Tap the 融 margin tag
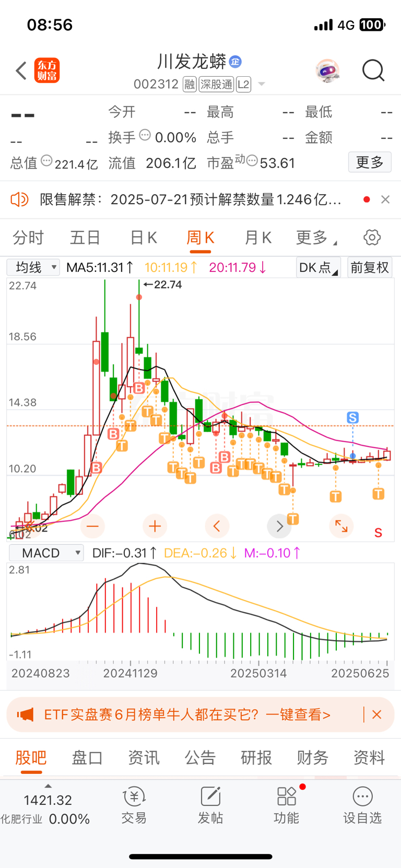Viewport: 401px width, 868px height. [x=190, y=85]
